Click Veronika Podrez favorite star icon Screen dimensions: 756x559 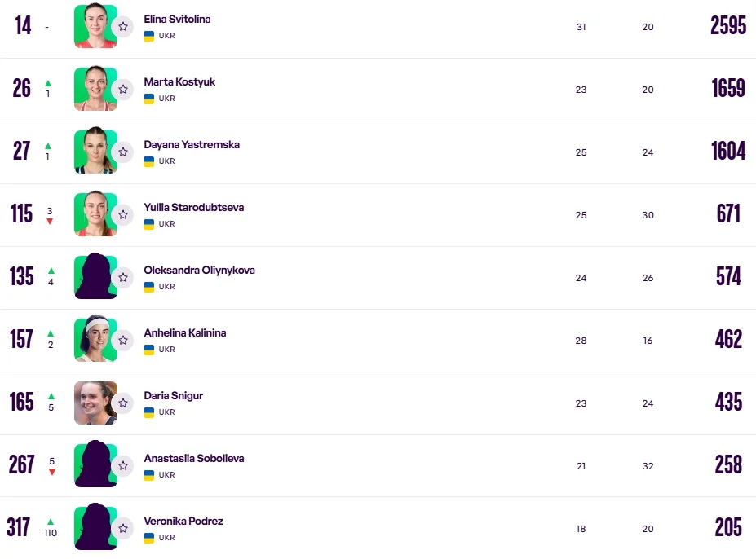(123, 529)
